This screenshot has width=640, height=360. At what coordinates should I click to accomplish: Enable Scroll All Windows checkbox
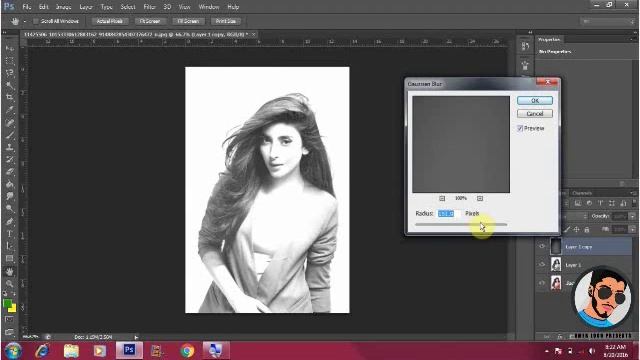point(36,21)
